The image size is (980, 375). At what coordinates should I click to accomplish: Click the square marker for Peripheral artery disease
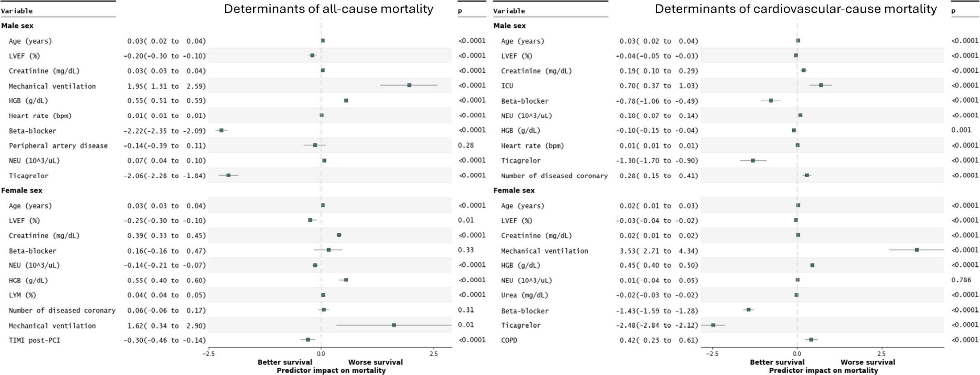coord(315,145)
